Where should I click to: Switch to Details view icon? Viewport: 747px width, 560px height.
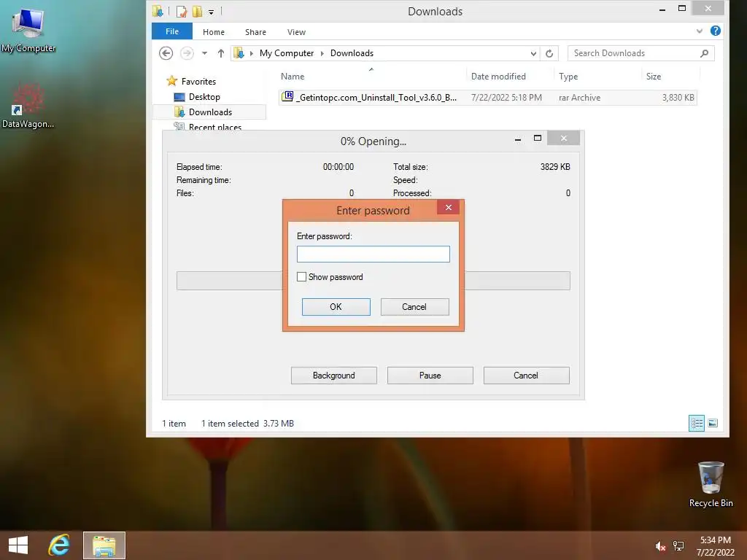697,423
